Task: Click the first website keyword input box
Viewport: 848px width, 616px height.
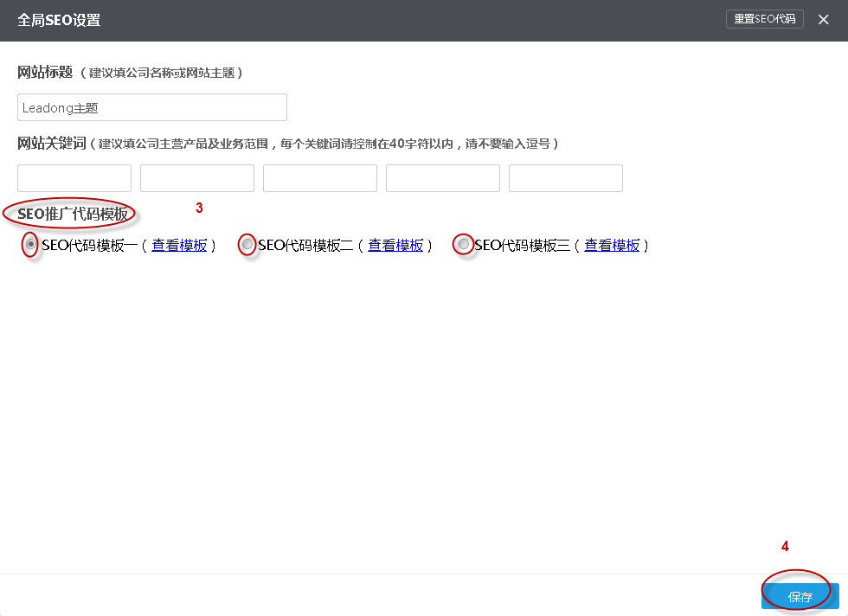Action: point(74,177)
